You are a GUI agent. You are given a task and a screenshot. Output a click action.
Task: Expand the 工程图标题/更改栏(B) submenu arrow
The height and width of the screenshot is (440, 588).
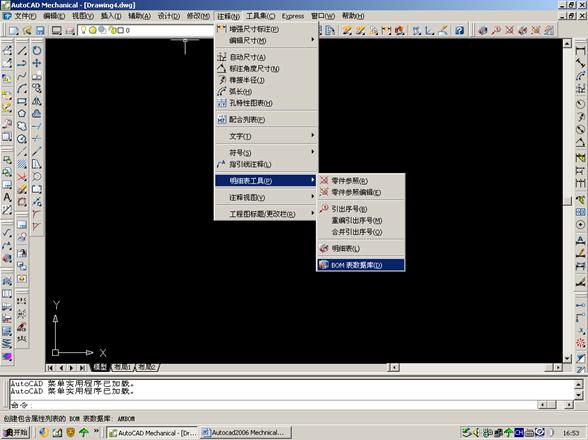coord(313,213)
